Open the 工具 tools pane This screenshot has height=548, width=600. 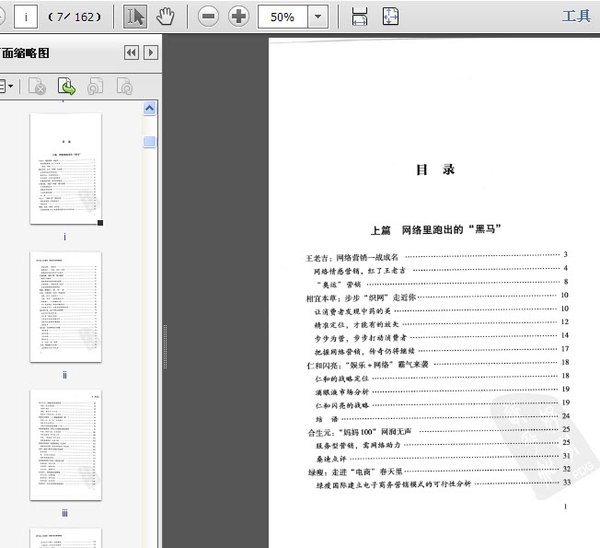(576, 17)
